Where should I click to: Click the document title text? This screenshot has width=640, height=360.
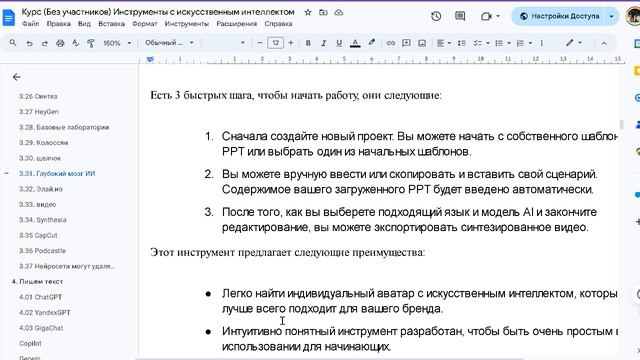158,12
